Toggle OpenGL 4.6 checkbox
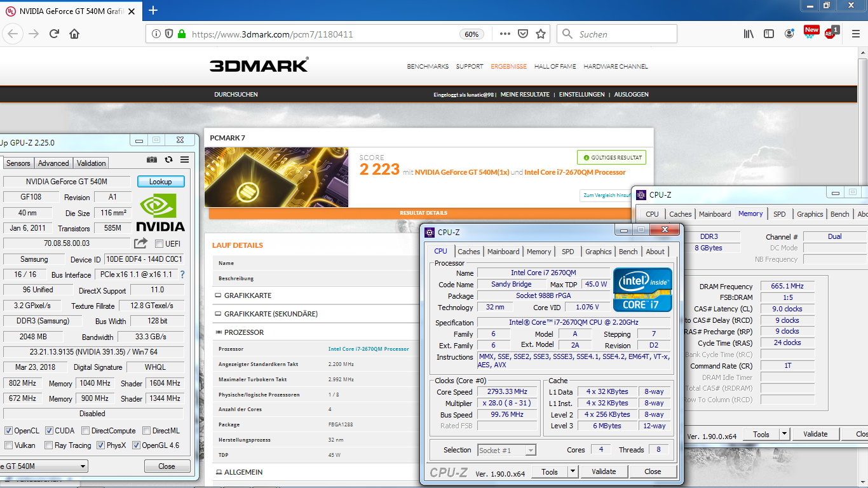868x488 pixels. pos(136,445)
